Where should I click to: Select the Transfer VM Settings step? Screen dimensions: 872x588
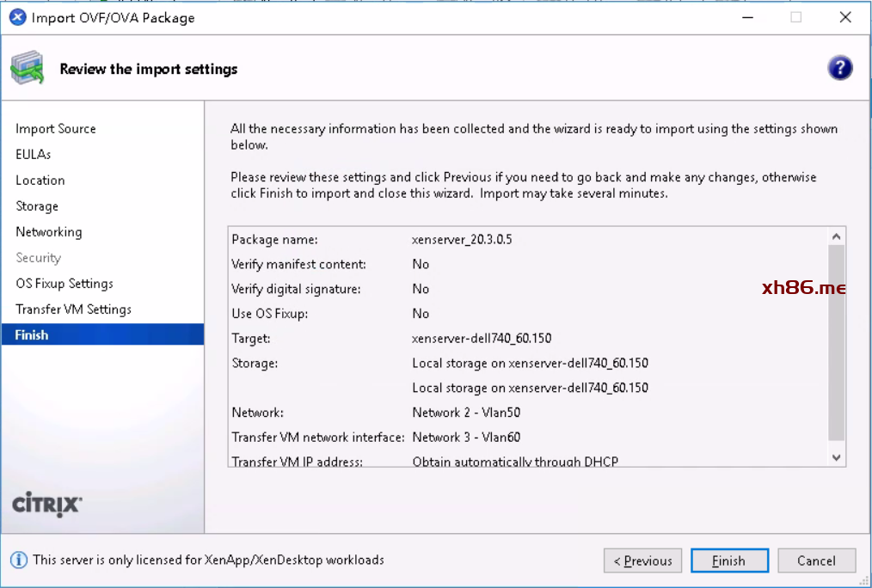73,309
